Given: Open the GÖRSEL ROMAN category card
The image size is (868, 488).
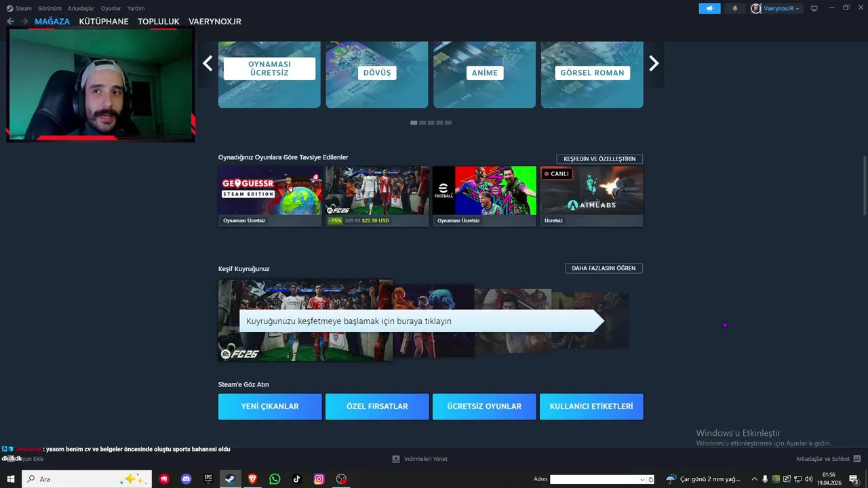Looking at the screenshot, I should (x=592, y=74).
